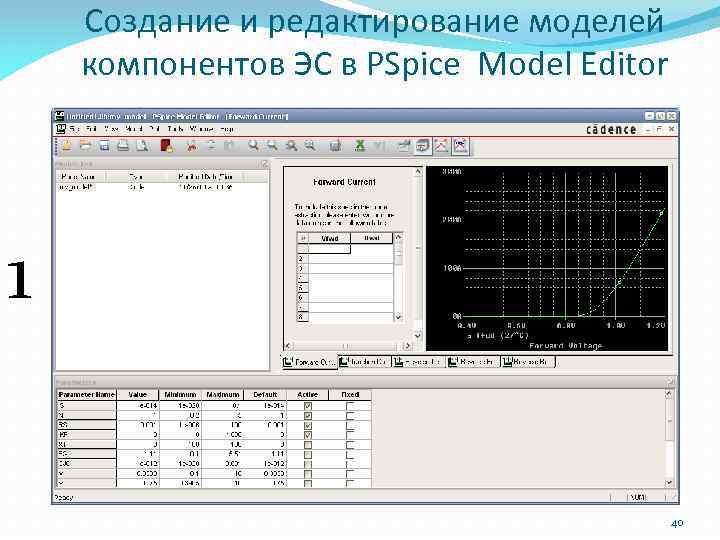This screenshot has width=720, height=540.
Task: Click the IS parameter Value cell
Action: click(138, 406)
